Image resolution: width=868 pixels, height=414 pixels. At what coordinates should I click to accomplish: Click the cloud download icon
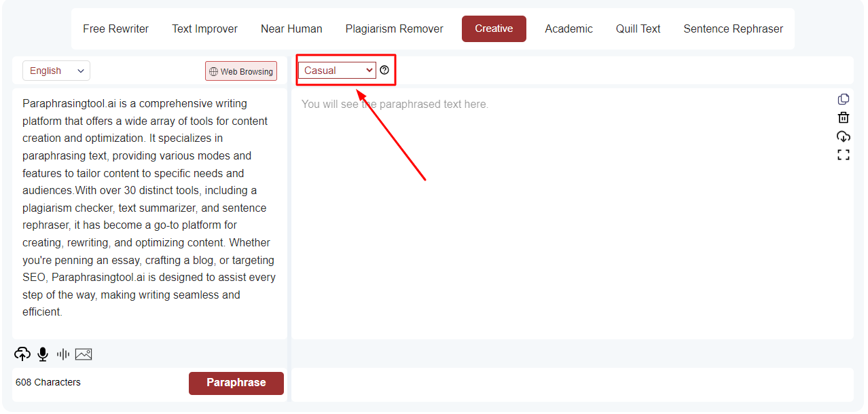[844, 136]
